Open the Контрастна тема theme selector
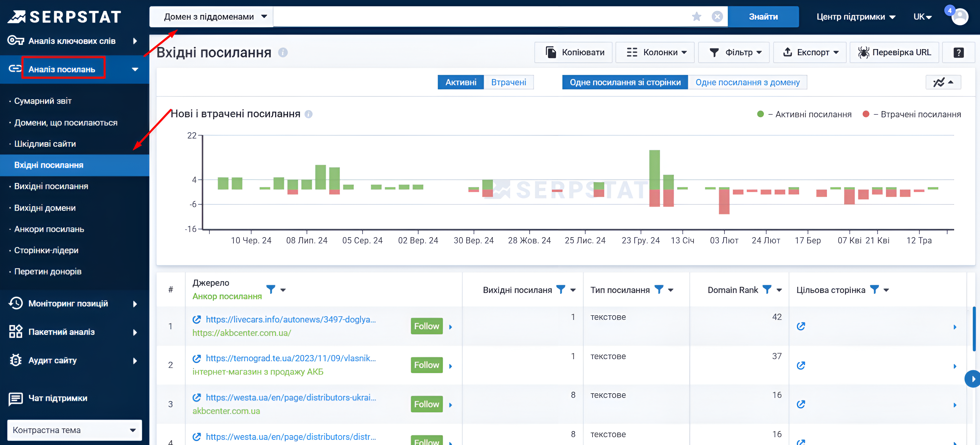Viewport: 980px width, 445px height. click(75, 430)
